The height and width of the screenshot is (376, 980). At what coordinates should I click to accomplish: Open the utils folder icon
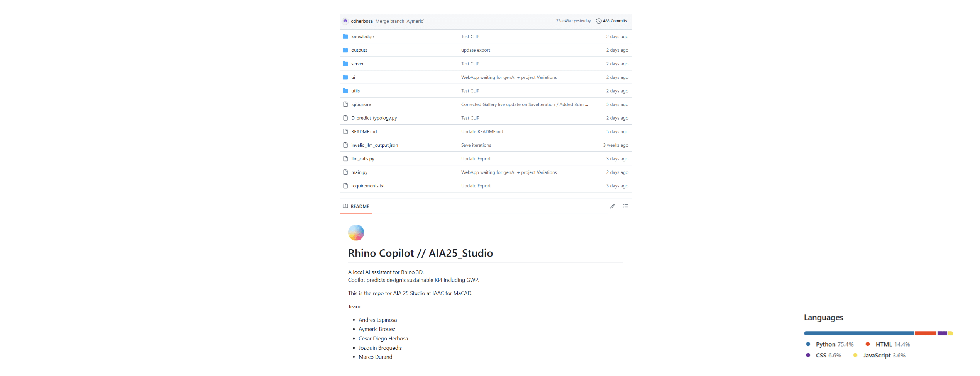click(345, 90)
